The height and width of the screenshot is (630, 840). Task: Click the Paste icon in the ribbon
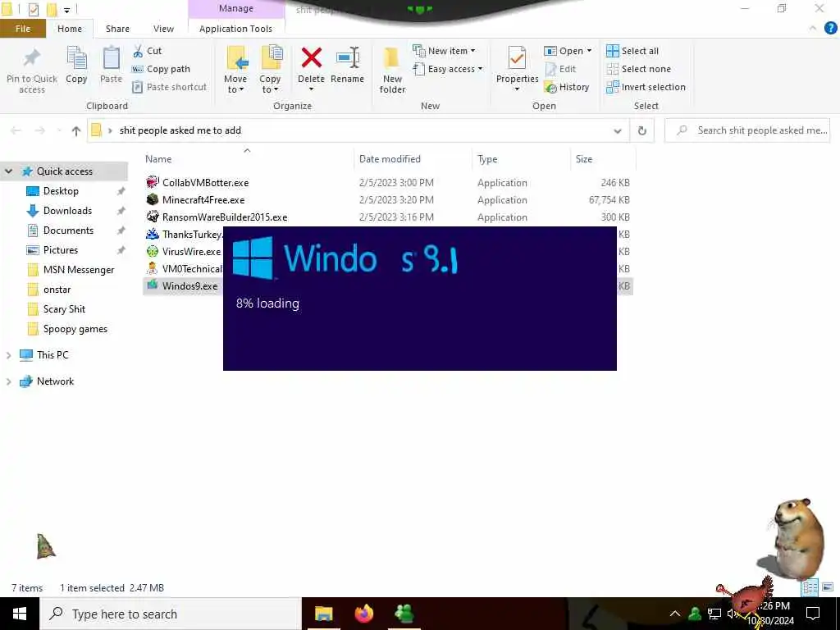pos(111,58)
